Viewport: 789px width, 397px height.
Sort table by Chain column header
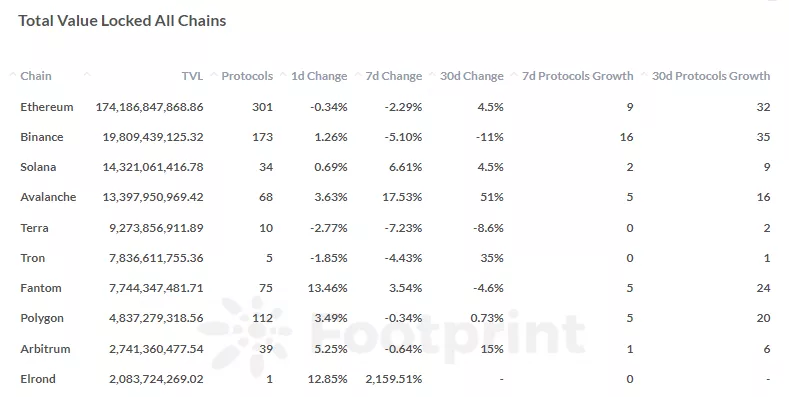pyautogui.click(x=36, y=76)
